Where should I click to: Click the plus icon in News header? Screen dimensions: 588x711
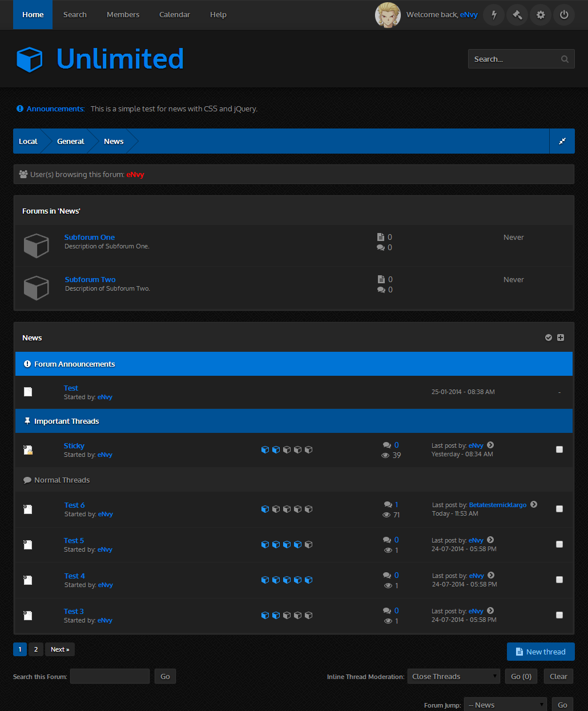561,338
